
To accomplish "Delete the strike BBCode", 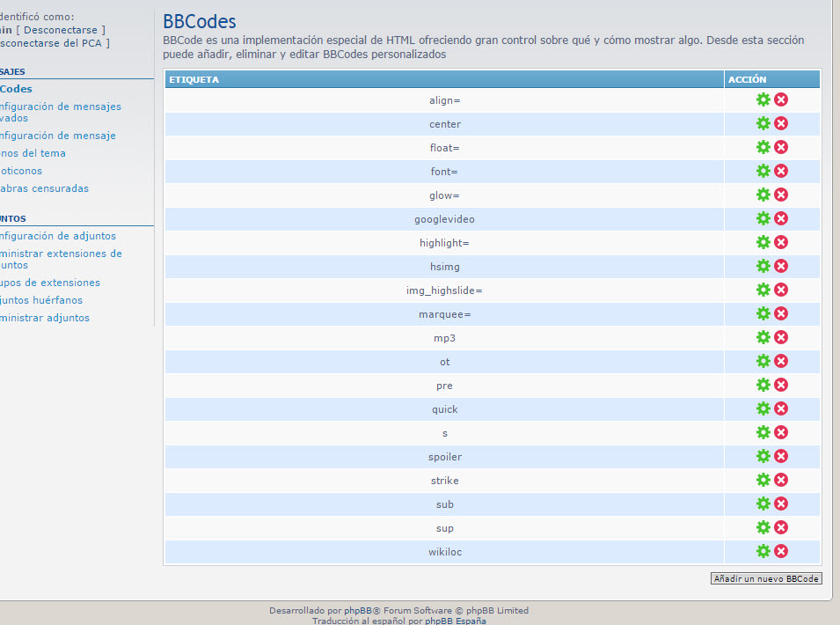I will (781, 480).
